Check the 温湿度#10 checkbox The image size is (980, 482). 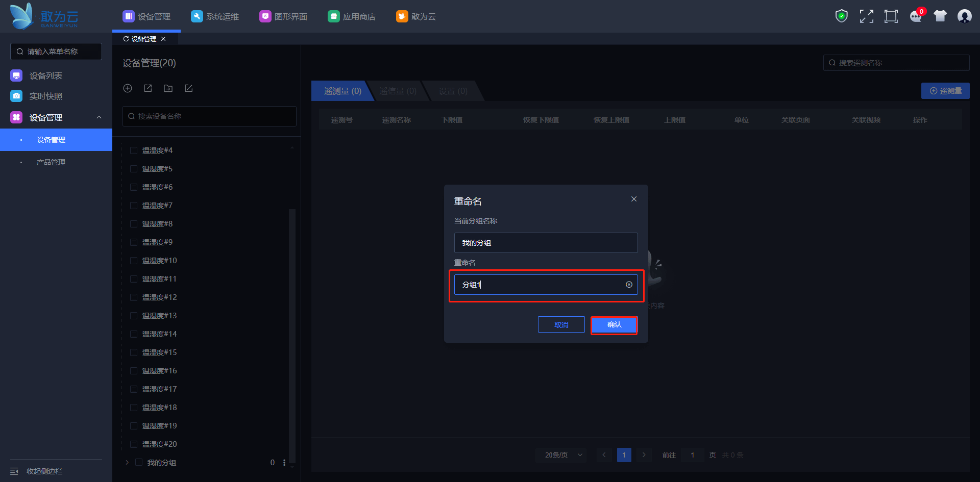(x=134, y=261)
